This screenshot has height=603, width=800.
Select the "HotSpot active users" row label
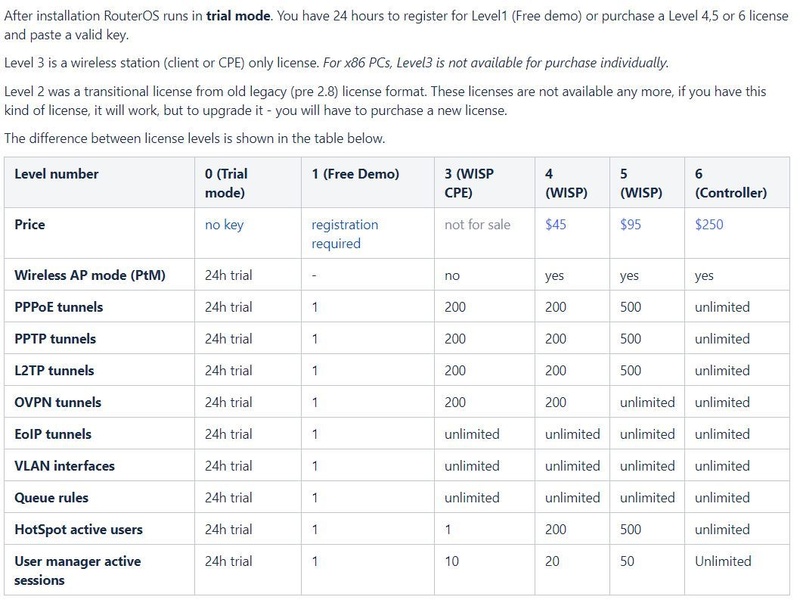coord(79,530)
